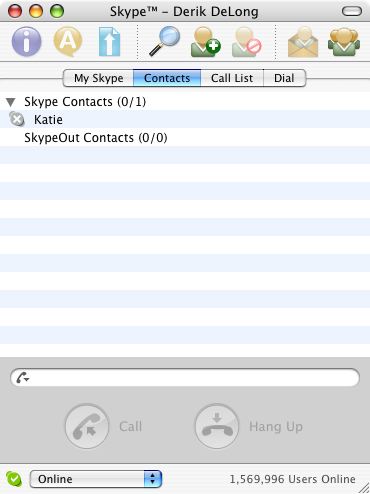Click into the call address field

pyautogui.click(x=185, y=378)
